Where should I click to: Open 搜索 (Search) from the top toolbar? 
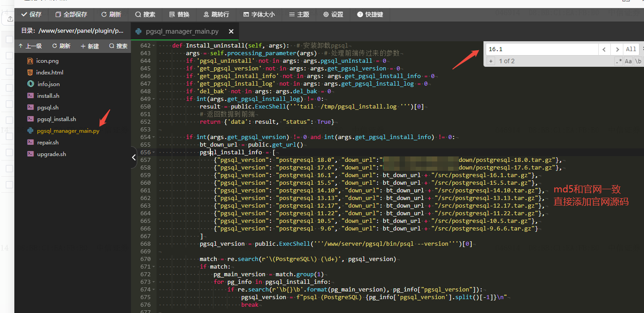[145, 14]
